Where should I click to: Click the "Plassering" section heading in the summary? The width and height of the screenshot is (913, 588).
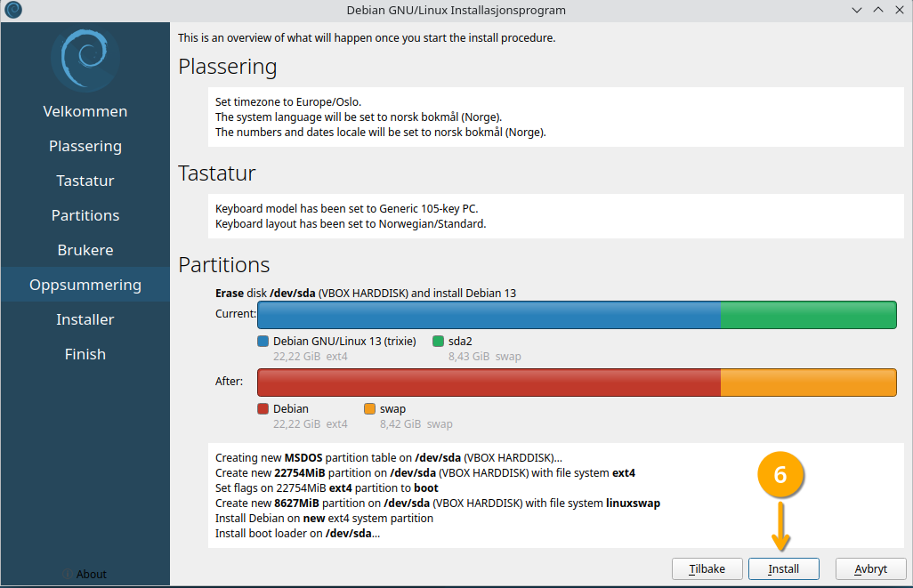[x=228, y=67]
